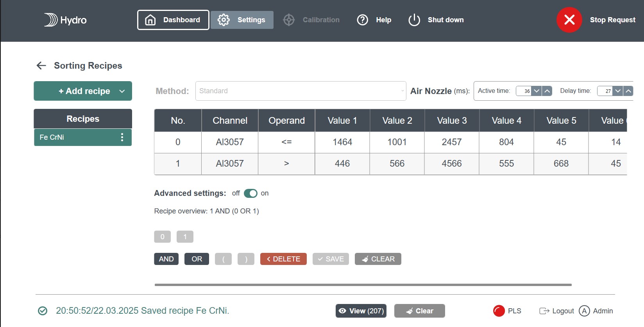Viewport: 644px width, 327px height.
Task: Click the red PLS indicator
Action: (x=499, y=311)
